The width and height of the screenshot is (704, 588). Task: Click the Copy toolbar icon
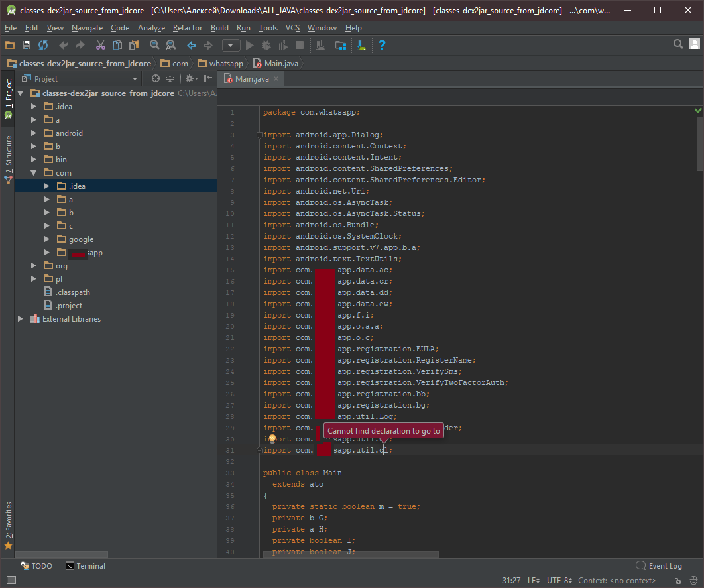pos(117,45)
